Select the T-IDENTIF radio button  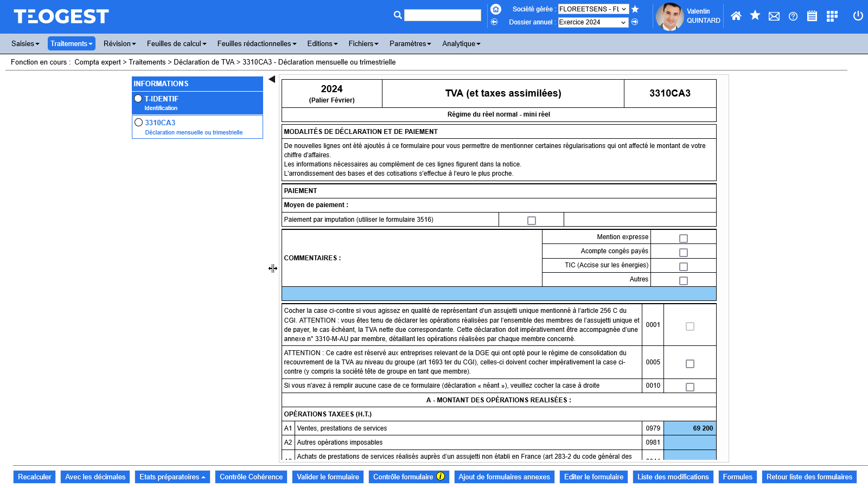138,99
